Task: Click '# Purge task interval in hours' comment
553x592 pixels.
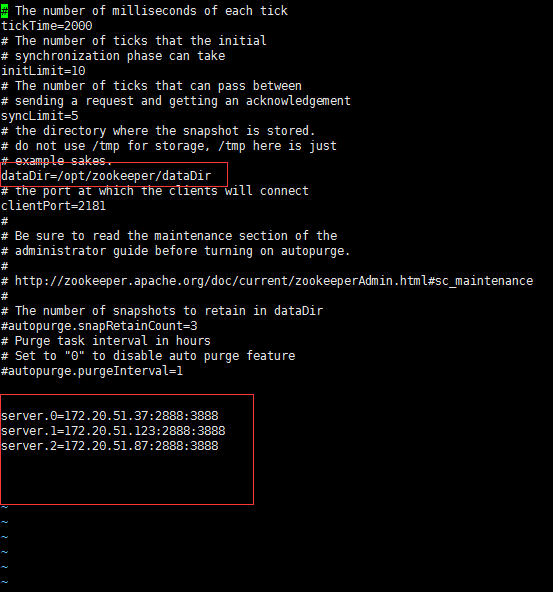Action: 106,341
